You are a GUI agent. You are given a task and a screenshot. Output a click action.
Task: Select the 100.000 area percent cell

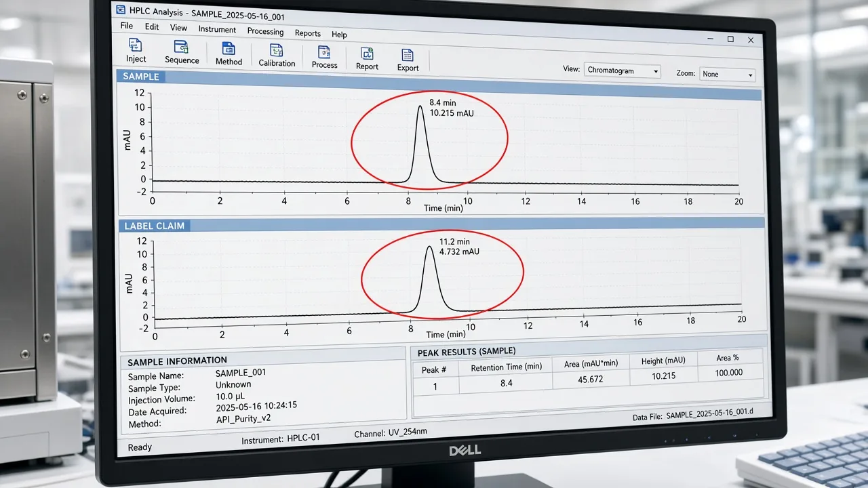click(729, 372)
